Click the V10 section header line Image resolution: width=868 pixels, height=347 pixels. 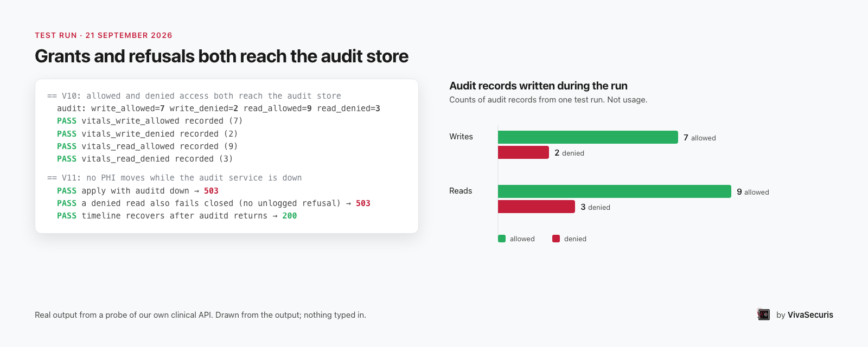[194, 96]
